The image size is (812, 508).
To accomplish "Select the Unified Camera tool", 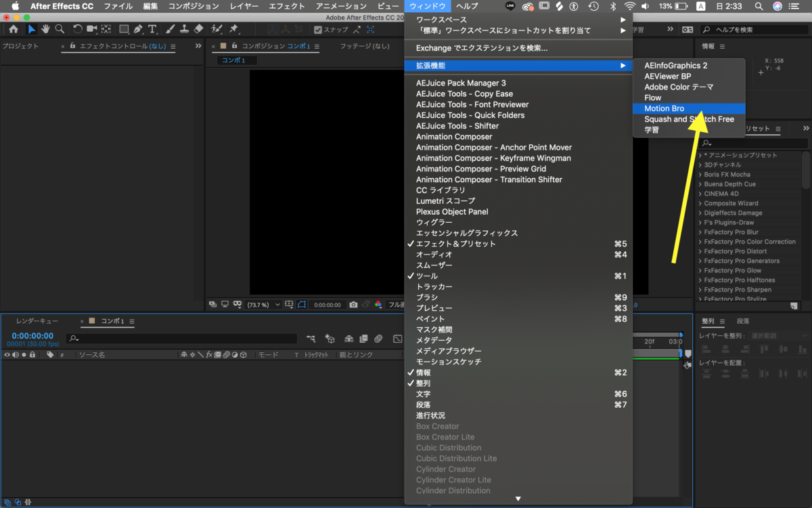I will tap(91, 30).
